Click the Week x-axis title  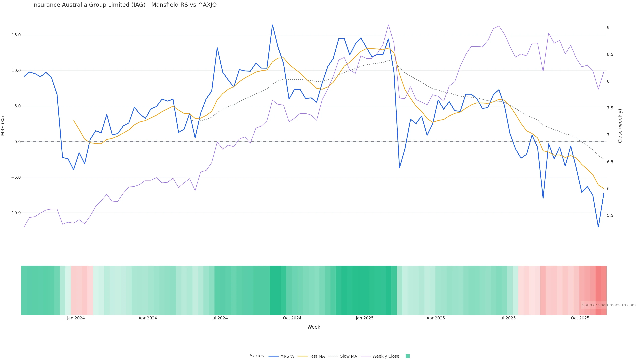pos(314,327)
